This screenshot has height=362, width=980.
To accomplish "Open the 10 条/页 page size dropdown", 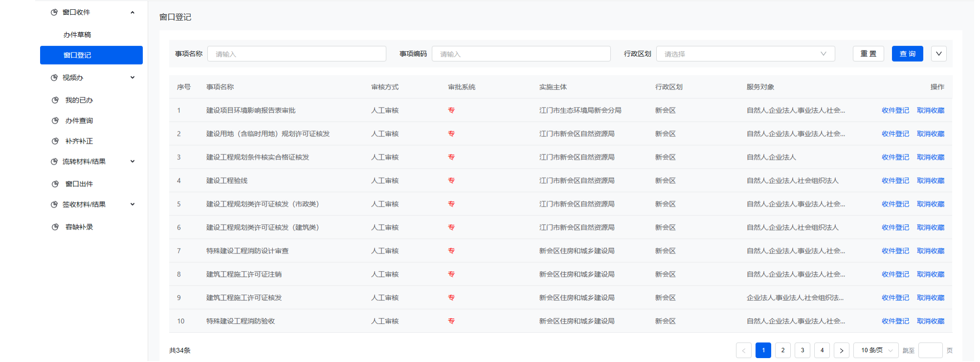I will click(876, 350).
